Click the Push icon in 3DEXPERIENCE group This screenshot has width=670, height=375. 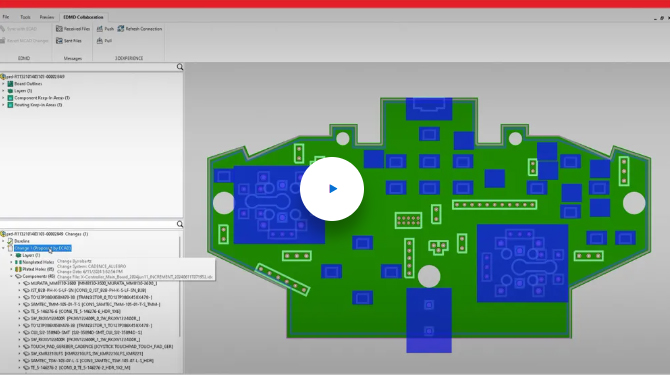[x=100, y=29]
